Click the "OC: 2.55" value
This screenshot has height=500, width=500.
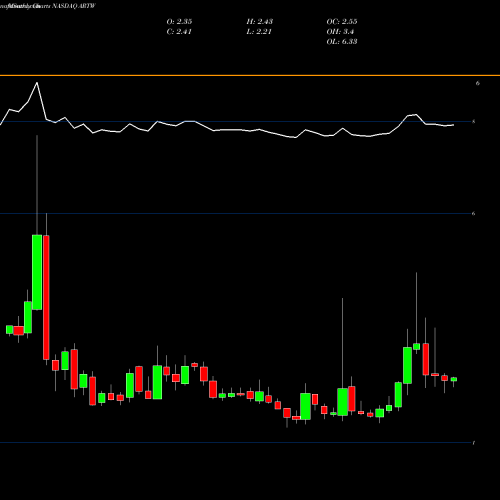click(342, 22)
